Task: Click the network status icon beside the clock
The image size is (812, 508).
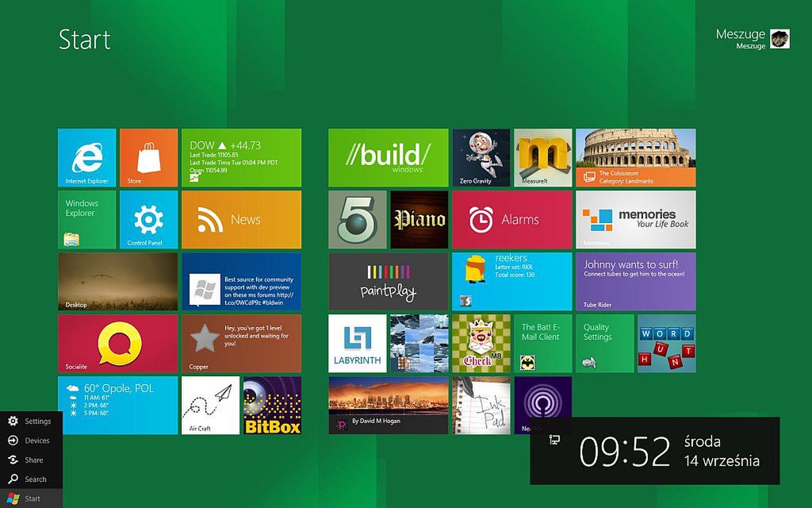Action: coord(554,440)
